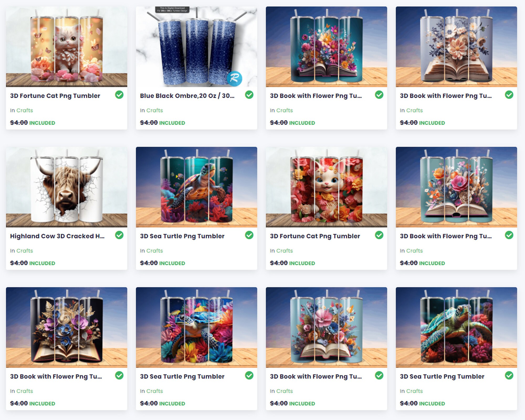The image size is (525, 420).
Task: Click checkmark on middle-row 3D Sea Turtle card
Action: click(249, 235)
